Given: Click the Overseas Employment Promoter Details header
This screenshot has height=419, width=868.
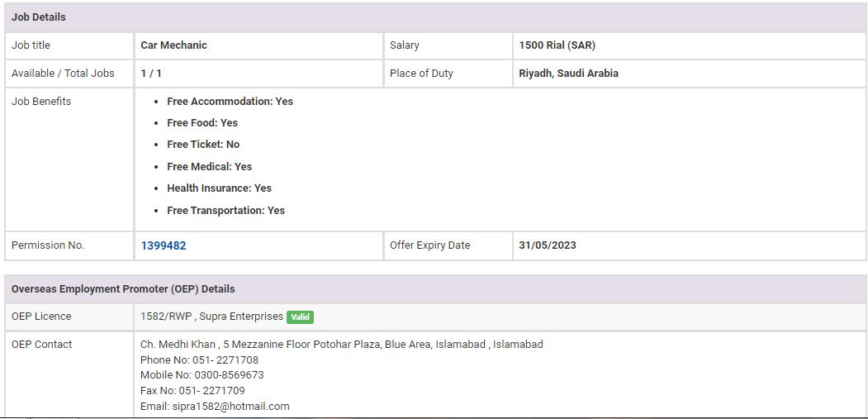Looking at the screenshot, I should tap(123, 289).
